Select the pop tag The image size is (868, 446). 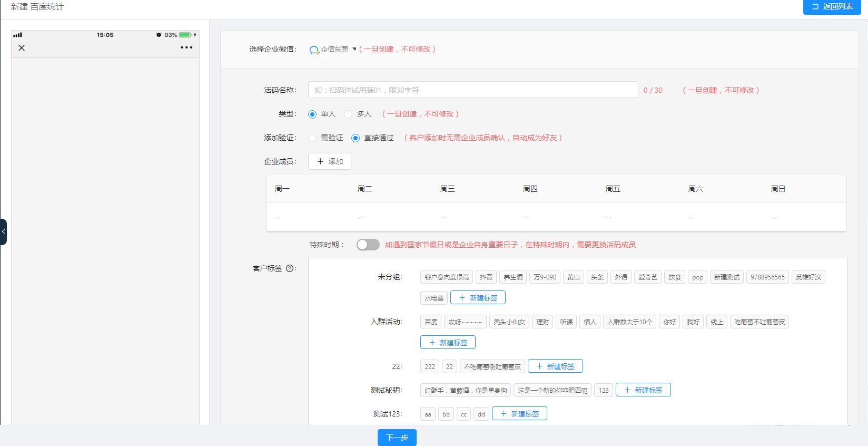pyautogui.click(x=697, y=277)
